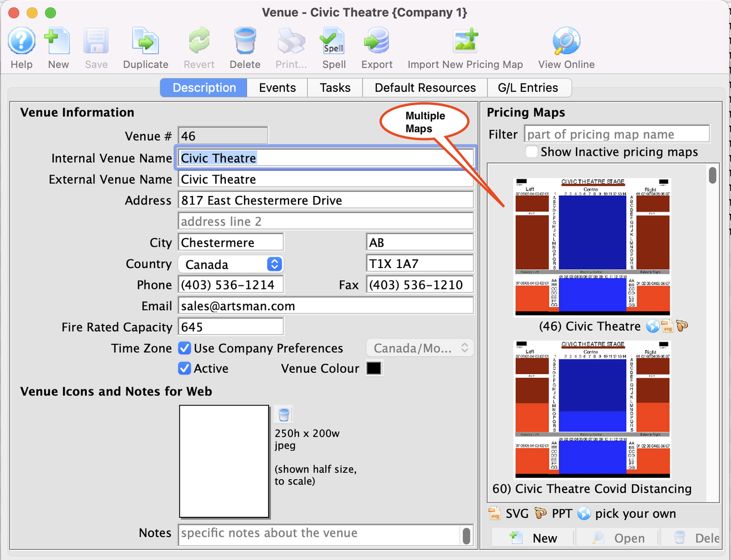This screenshot has height=560, width=731.
Task: Click SVG icon beside (46) Civic Theatre
Action: click(x=667, y=326)
